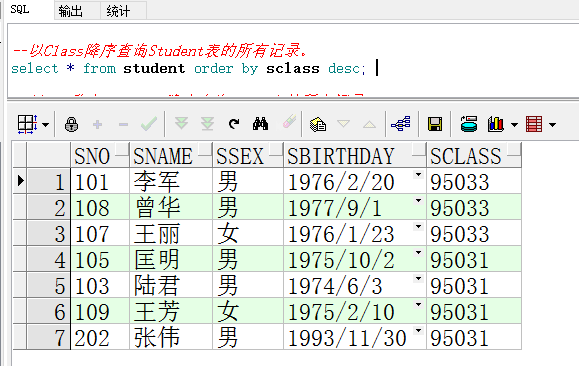Viewport: 579px width, 366px height.
Task: Open the 输出 tab
Action: click(71, 11)
